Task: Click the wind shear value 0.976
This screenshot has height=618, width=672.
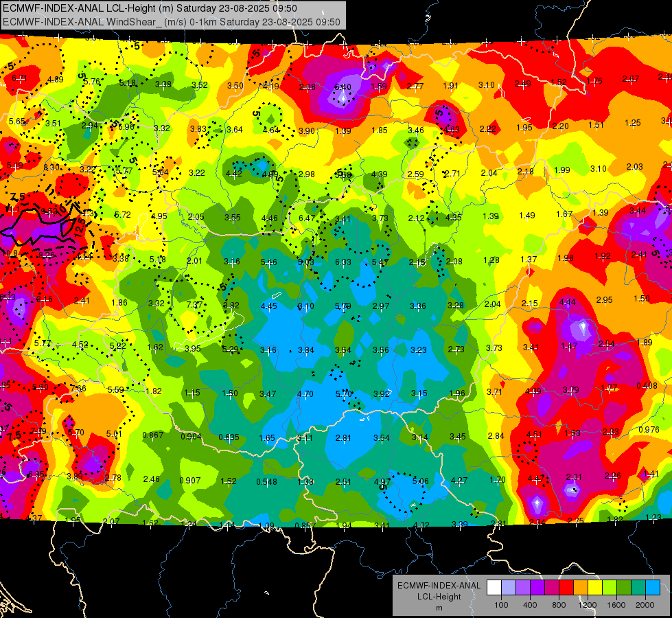Action: click(x=649, y=430)
